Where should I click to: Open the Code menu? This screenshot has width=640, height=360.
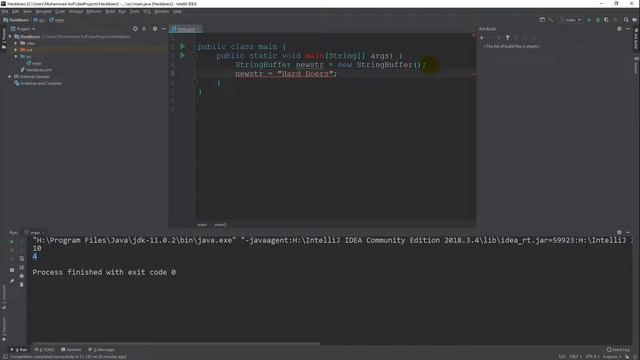click(60, 11)
